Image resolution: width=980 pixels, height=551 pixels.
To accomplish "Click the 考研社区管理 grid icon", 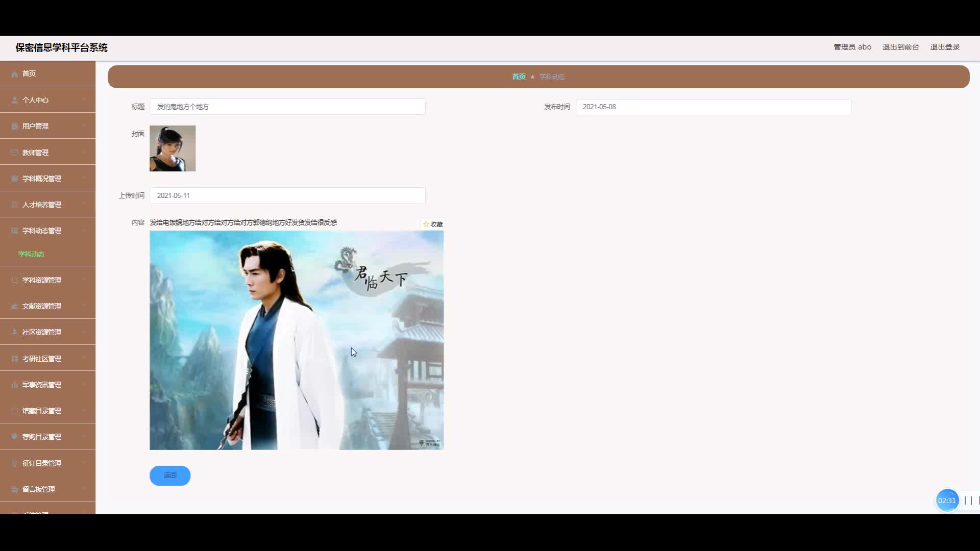I will [x=14, y=359].
